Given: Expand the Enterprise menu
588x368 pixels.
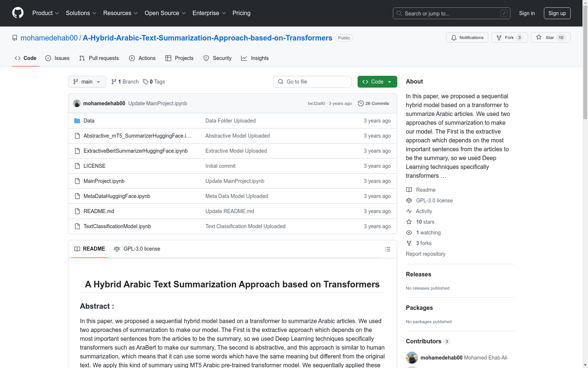Looking at the screenshot, I should pos(209,13).
